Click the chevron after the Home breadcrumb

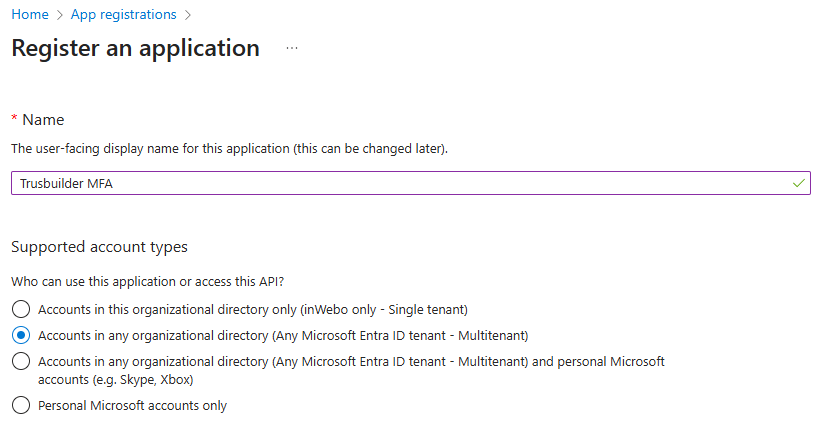click(59, 15)
